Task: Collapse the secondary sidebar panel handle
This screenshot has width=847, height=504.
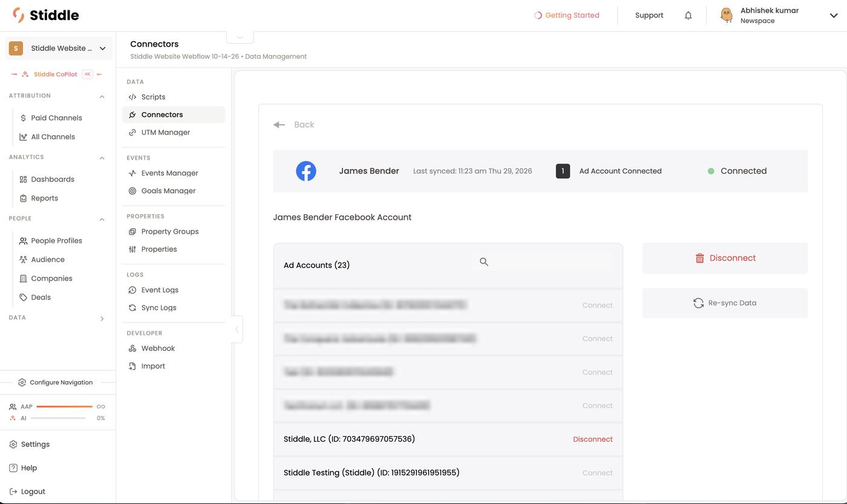Action: point(237,330)
